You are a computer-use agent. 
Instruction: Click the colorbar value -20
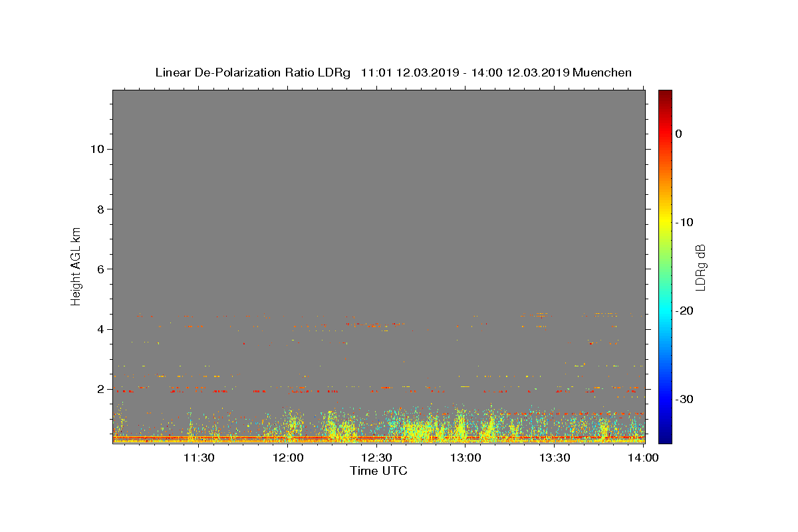click(x=685, y=311)
